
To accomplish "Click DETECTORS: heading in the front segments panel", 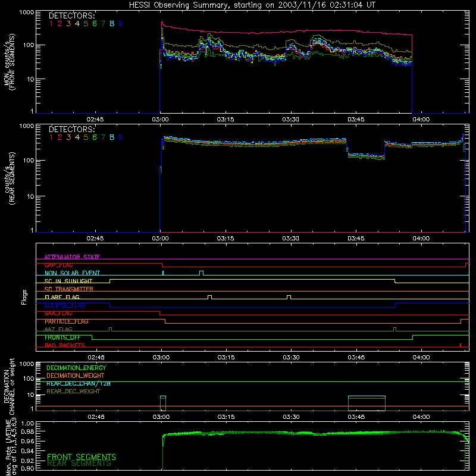I will click(x=72, y=15).
